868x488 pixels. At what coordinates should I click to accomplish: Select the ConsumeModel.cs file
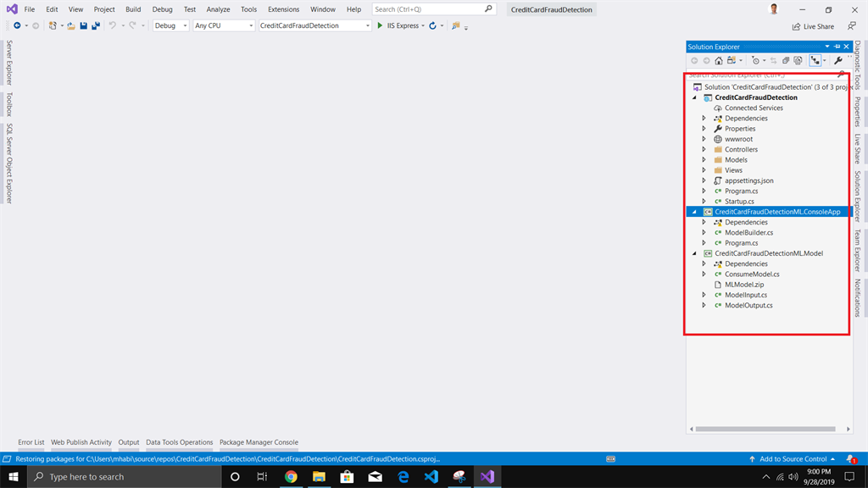(x=752, y=274)
